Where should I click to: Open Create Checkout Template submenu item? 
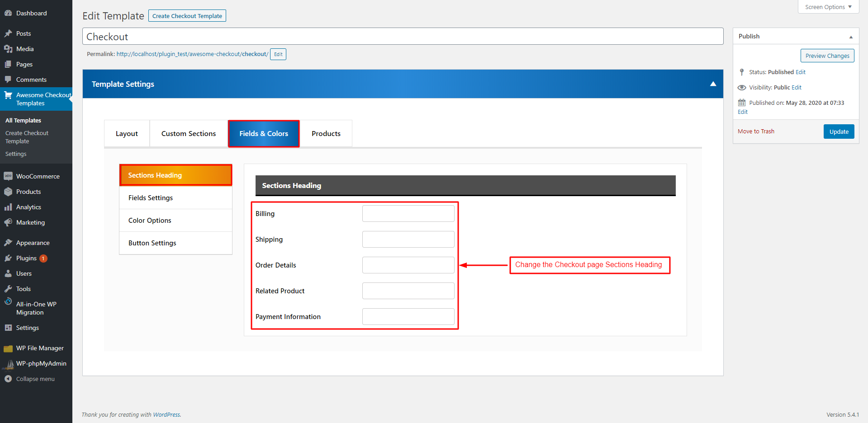click(x=27, y=137)
